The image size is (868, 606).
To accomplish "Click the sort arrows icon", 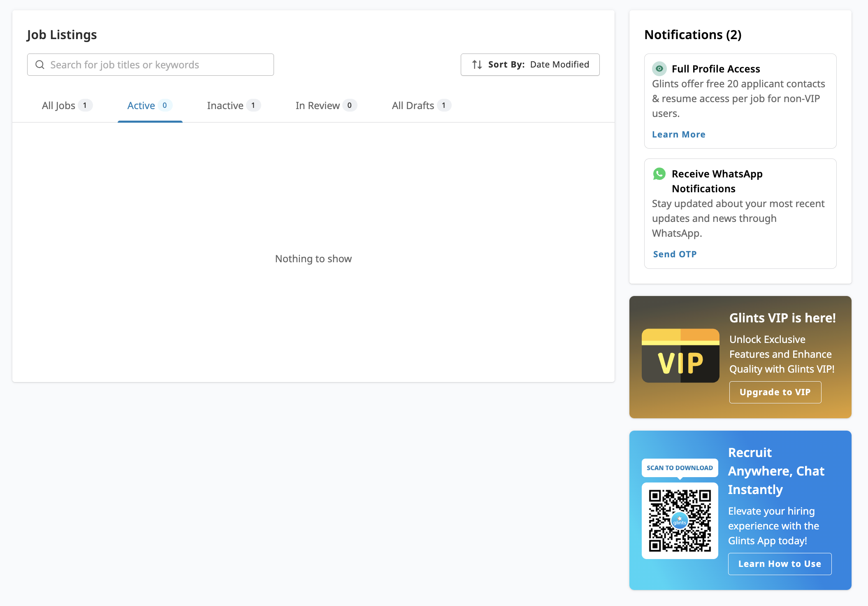I will click(x=477, y=65).
